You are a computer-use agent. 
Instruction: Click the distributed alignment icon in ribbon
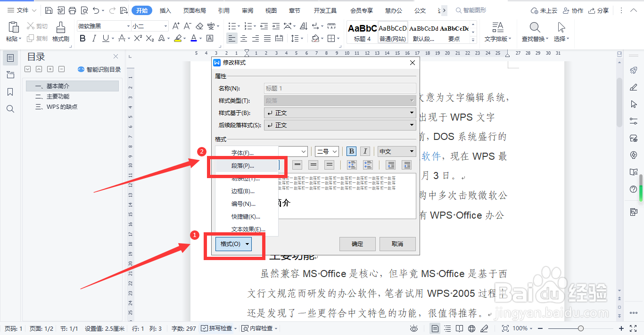coord(279,38)
